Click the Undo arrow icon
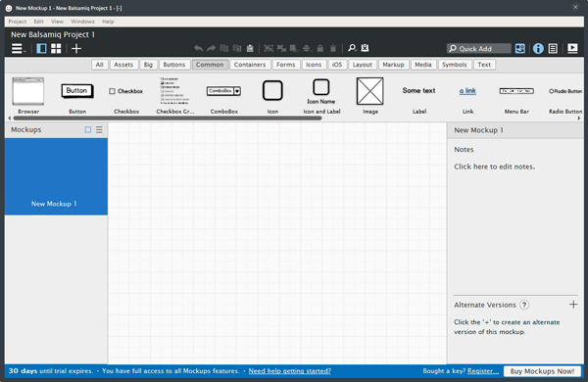588x382 pixels. (x=198, y=48)
